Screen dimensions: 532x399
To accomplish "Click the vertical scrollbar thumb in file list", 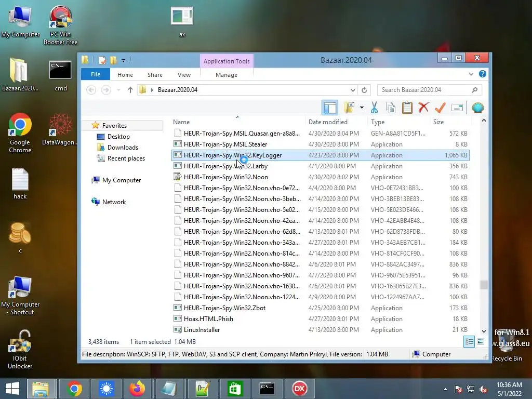I will pyautogui.click(x=484, y=285).
